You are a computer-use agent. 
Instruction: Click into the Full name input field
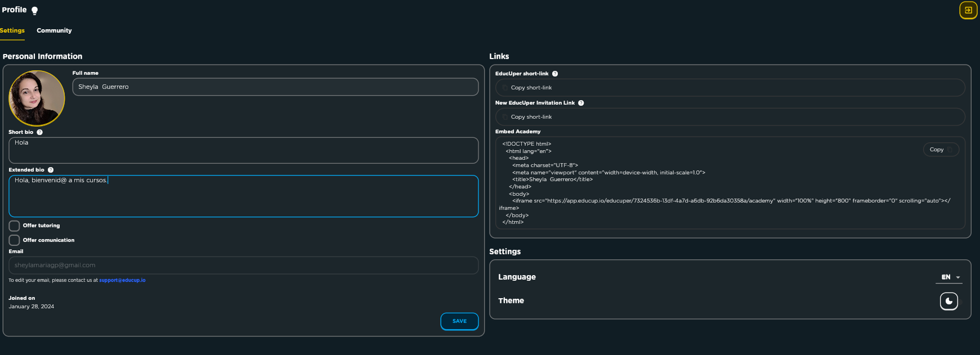[x=275, y=87]
